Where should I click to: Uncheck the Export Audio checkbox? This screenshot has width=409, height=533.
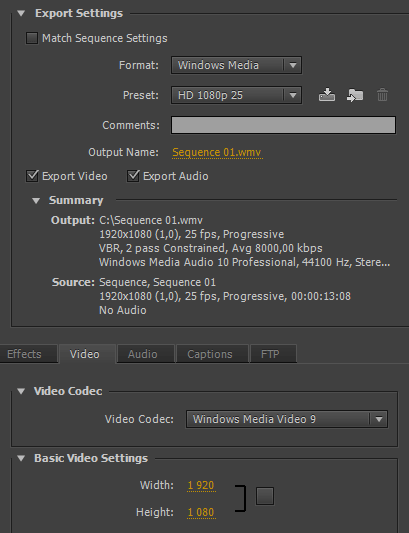coord(133,176)
